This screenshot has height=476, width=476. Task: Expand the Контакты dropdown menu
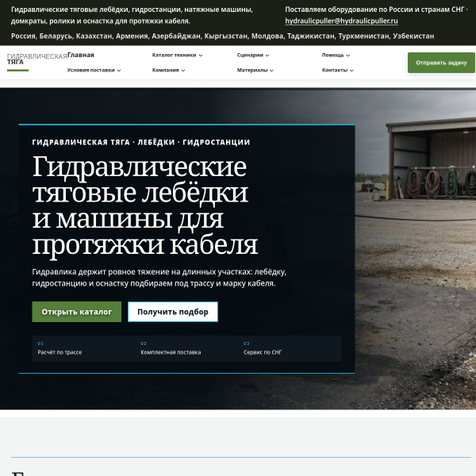[338, 70]
